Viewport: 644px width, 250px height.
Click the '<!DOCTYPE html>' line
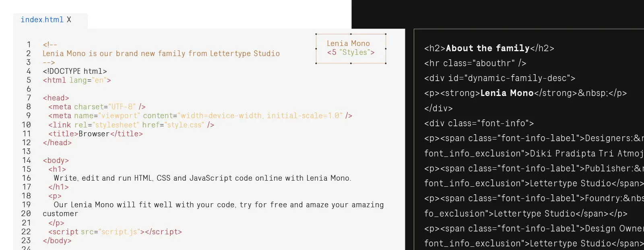[x=75, y=71]
